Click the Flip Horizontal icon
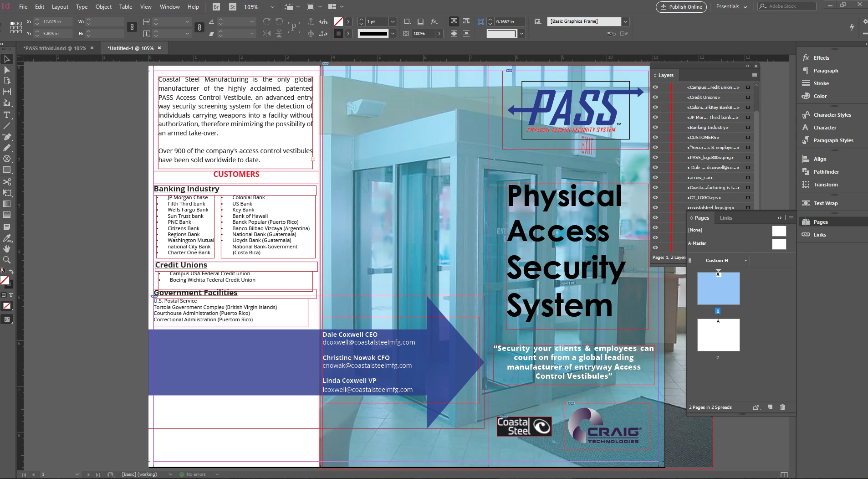 point(267,33)
